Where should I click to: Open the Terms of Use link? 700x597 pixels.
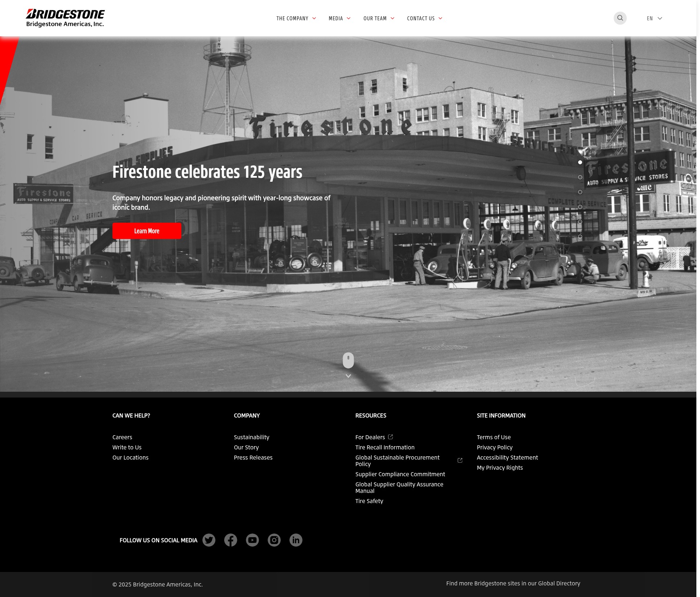494,437
